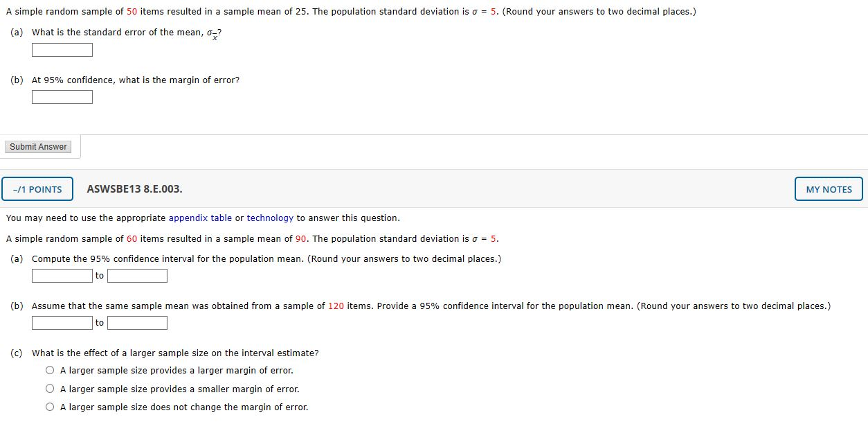Click the standard error answer box

[x=62, y=49]
